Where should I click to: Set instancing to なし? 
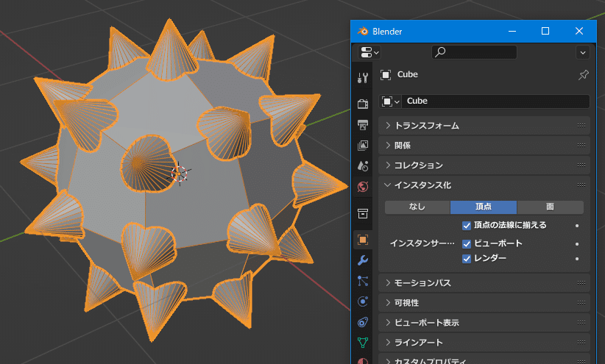(x=417, y=207)
